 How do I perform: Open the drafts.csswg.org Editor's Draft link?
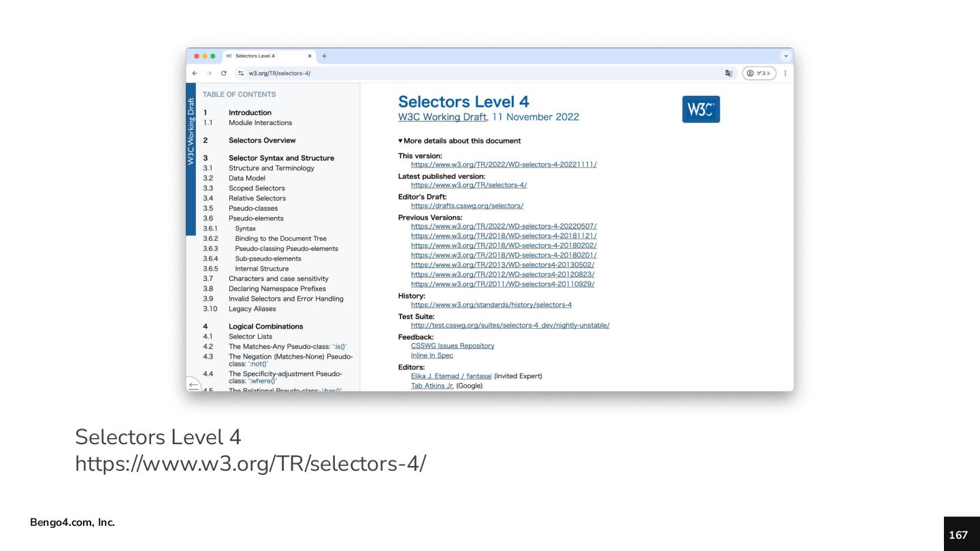pyautogui.click(x=467, y=205)
